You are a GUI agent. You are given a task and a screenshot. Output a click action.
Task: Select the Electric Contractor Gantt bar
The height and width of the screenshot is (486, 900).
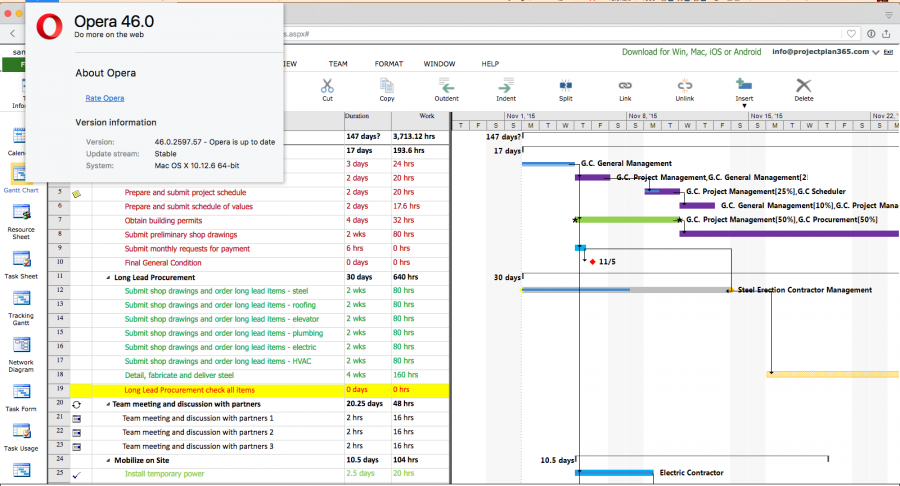(615, 473)
